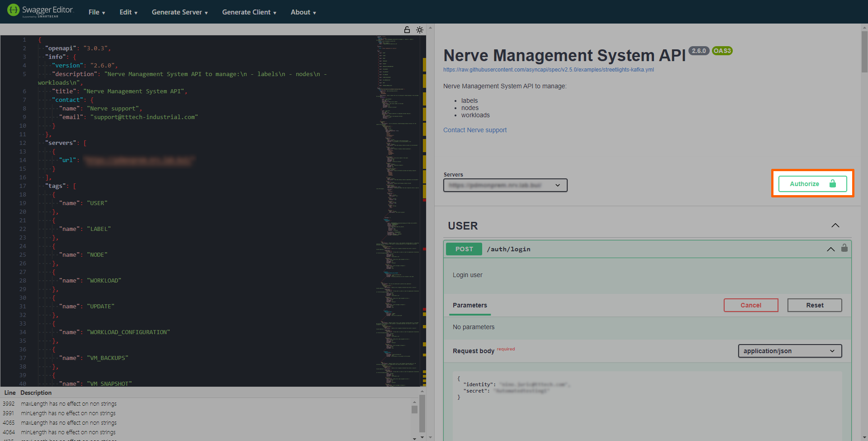Image resolution: width=868 pixels, height=441 pixels.
Task: Click error row for line 3992 maxLength
Action: [x=69, y=404]
